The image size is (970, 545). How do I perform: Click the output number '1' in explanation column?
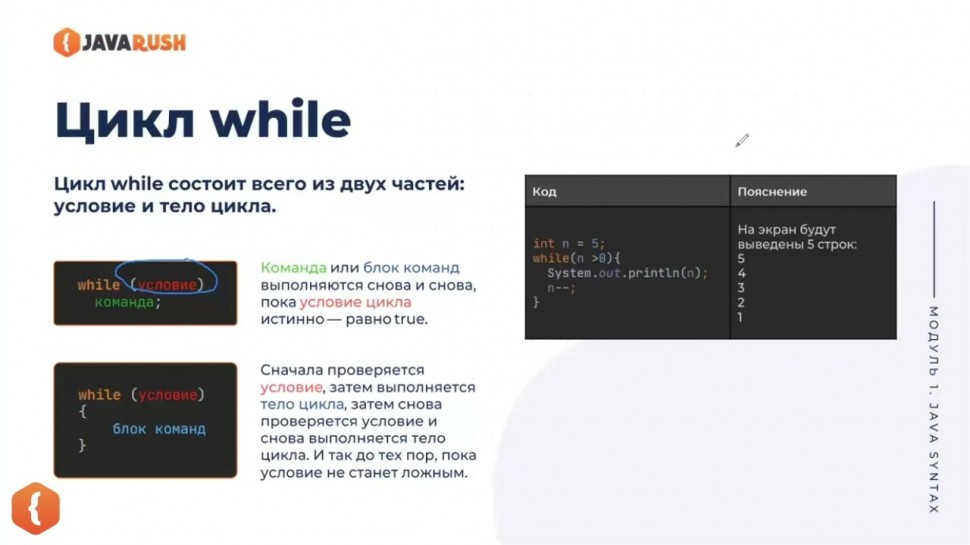(741, 317)
